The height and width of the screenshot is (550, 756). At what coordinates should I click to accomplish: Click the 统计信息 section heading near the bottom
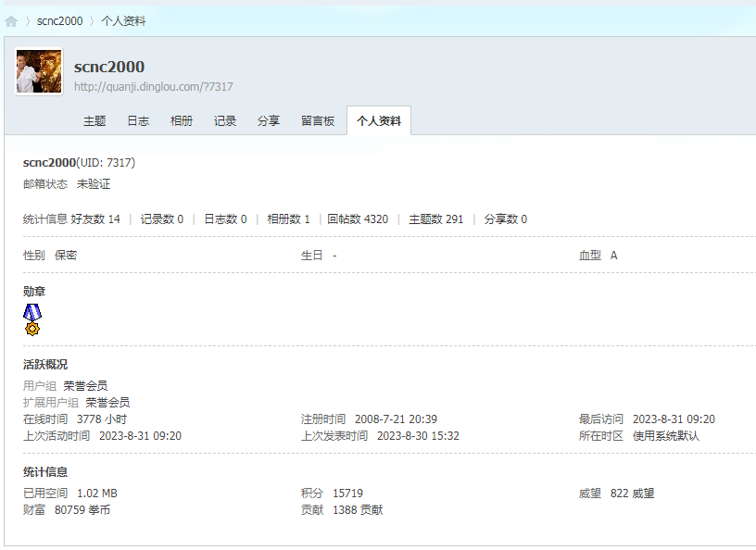coord(45,472)
